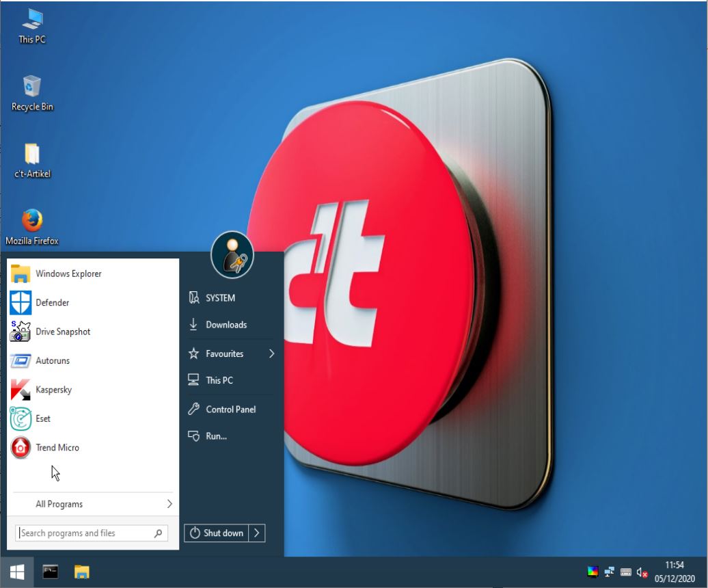This screenshot has width=708, height=588.
Task: Open the Control Panel entry
Action: click(x=230, y=409)
